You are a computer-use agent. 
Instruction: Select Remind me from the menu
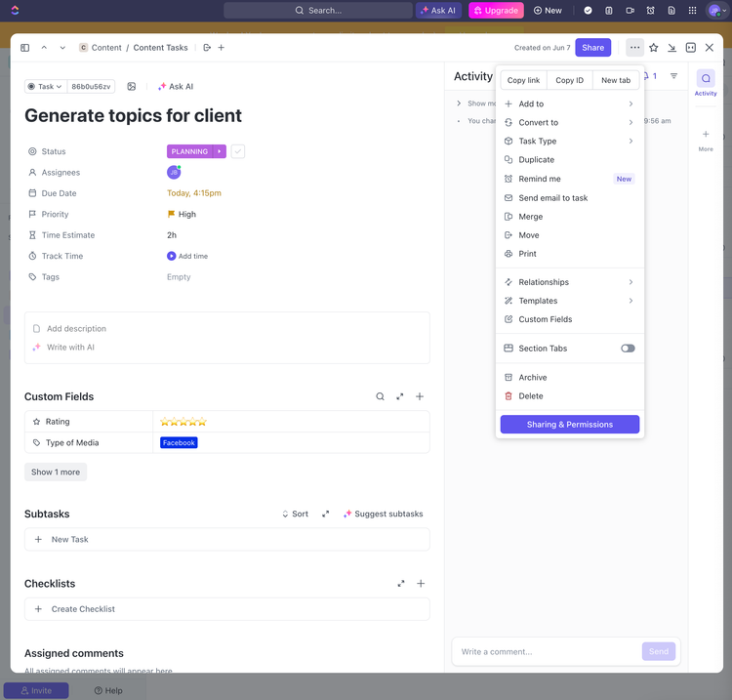pos(570,179)
